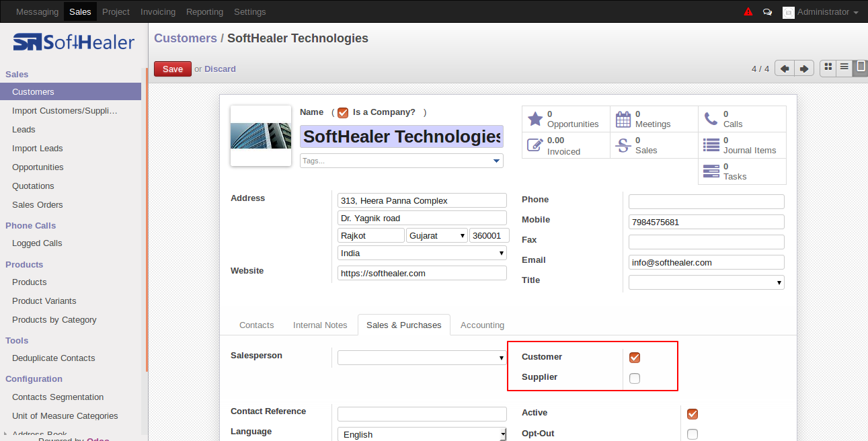Open the Journal Items stat button
This screenshot has height=441, width=868.
pyautogui.click(x=742, y=145)
